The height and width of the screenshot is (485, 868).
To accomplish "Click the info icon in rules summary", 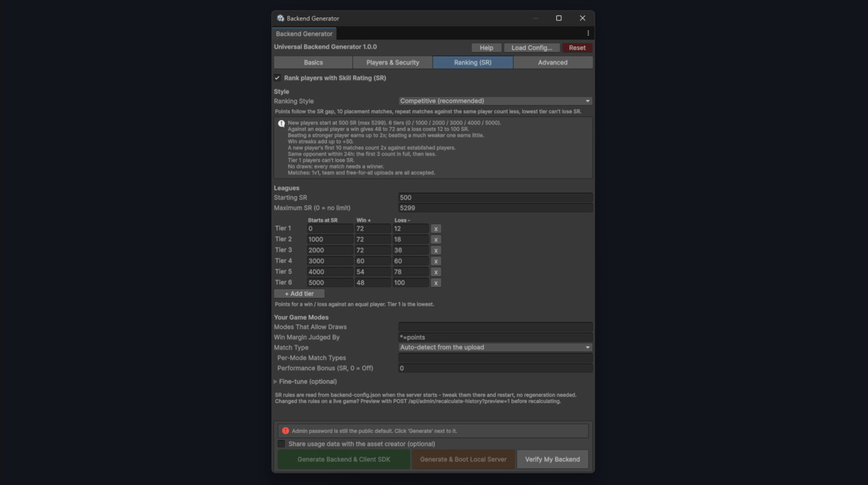I will [281, 123].
